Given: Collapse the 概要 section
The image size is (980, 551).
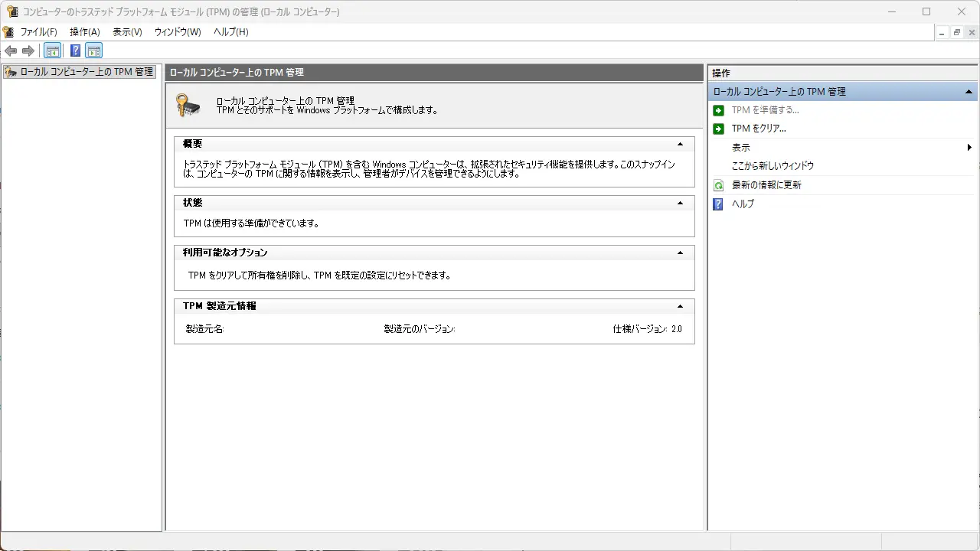Looking at the screenshot, I should (x=680, y=144).
